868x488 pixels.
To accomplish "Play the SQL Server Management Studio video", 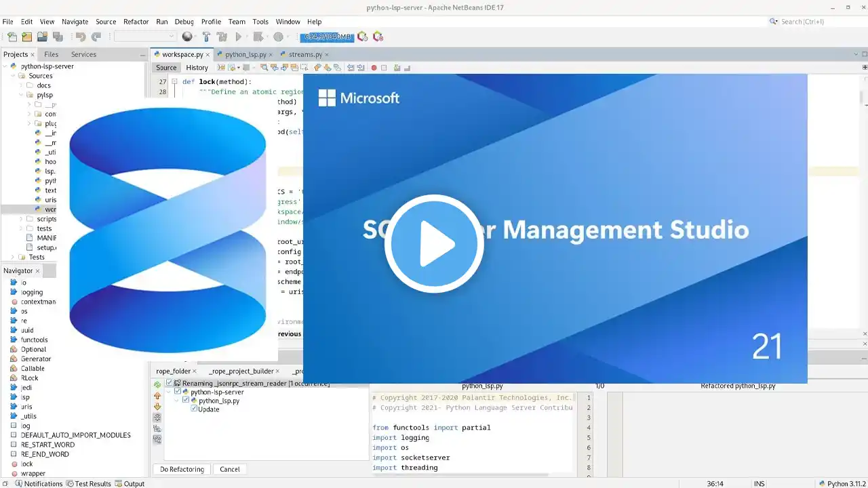I will click(x=434, y=244).
